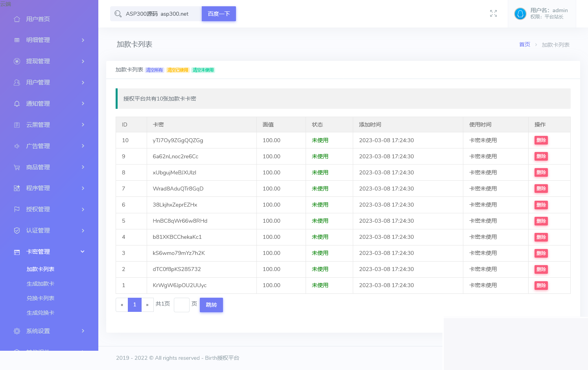Click the home icon beside 用户首页
The height and width of the screenshot is (370, 588).
point(17,19)
